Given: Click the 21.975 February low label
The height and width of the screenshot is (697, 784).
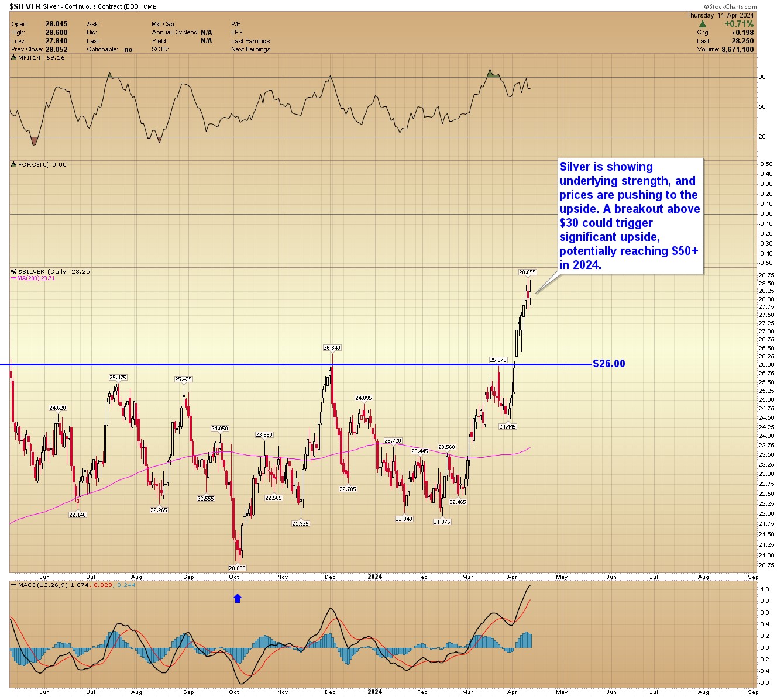Looking at the screenshot, I should 442,522.
